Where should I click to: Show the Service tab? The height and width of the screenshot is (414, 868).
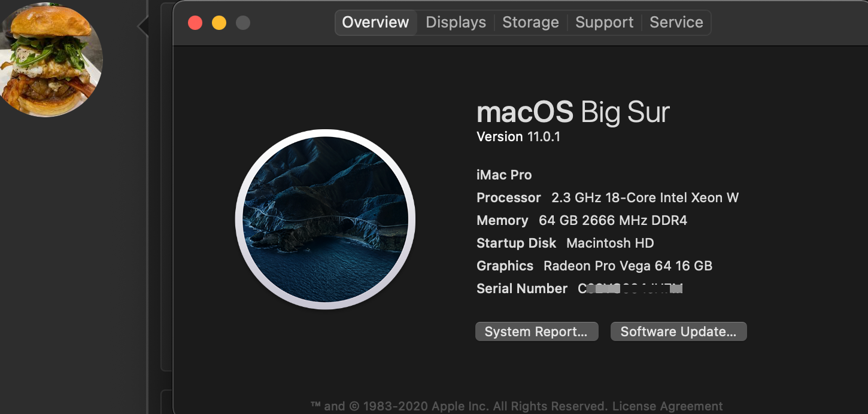676,23
